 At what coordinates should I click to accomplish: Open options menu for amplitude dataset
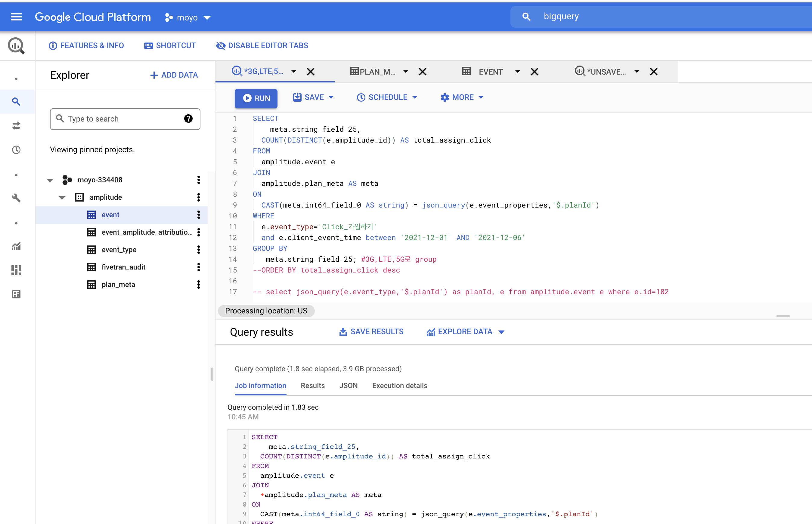pos(199,197)
